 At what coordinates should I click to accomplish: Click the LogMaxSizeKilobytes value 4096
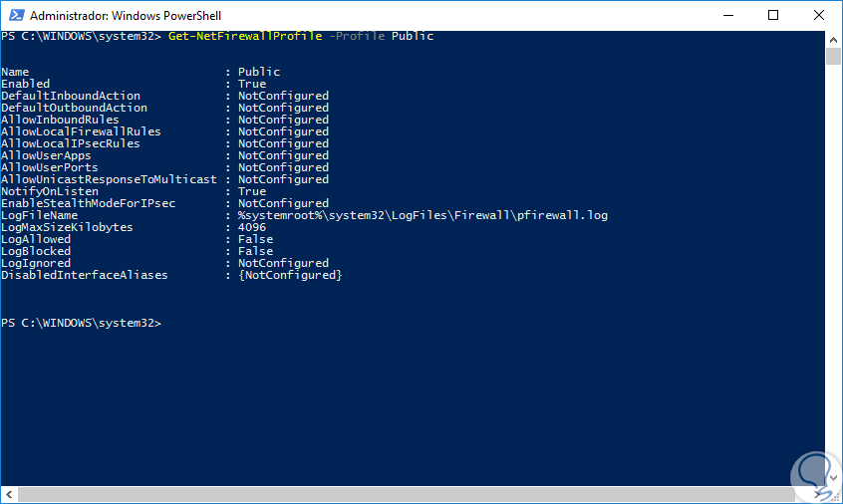coord(252,227)
